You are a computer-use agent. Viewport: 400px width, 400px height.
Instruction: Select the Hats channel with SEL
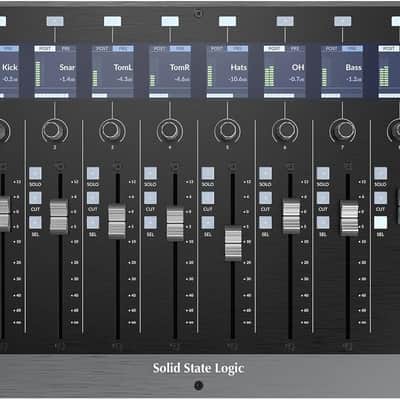coord(208,223)
